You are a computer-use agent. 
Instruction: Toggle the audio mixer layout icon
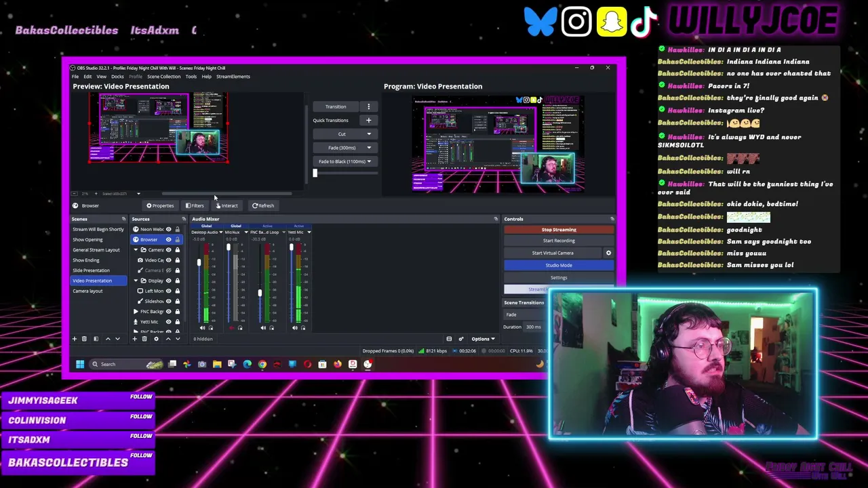449,339
